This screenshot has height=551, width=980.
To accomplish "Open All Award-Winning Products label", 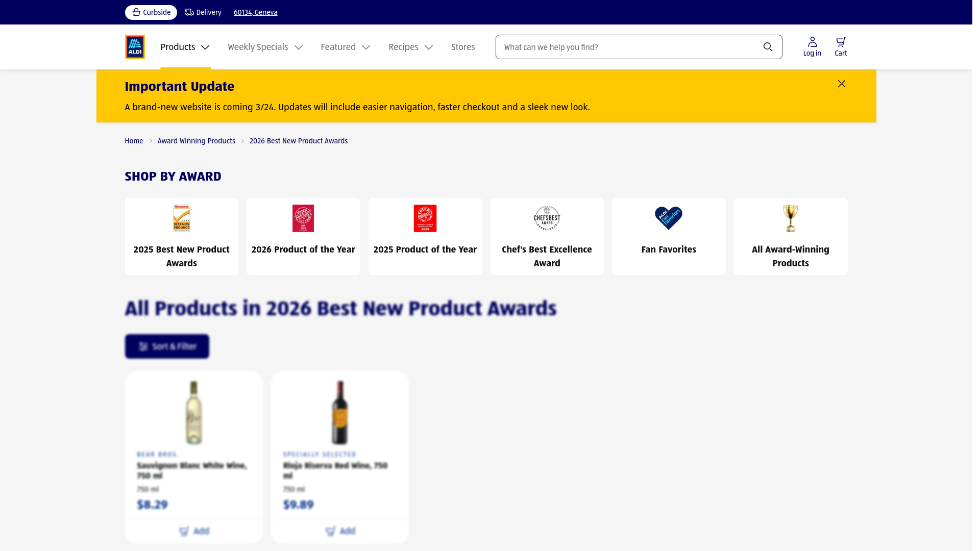I will tap(791, 256).
